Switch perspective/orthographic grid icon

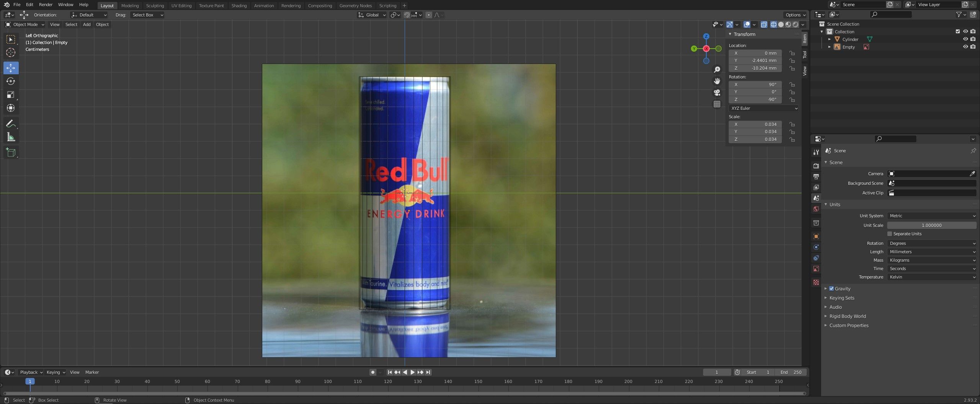click(x=717, y=104)
